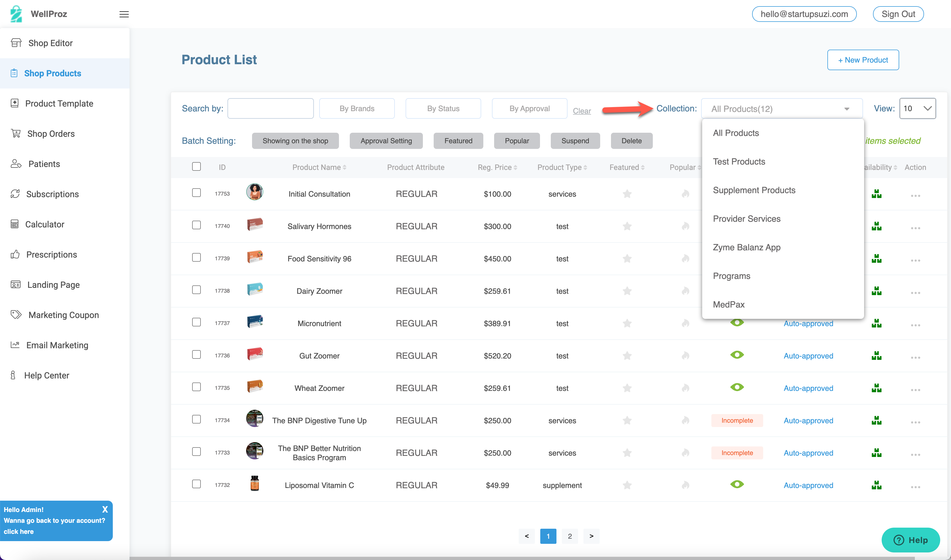The width and height of the screenshot is (951, 560).
Task: Select the checkbox for The BNP Digestive Tune Up
Action: [x=196, y=419]
